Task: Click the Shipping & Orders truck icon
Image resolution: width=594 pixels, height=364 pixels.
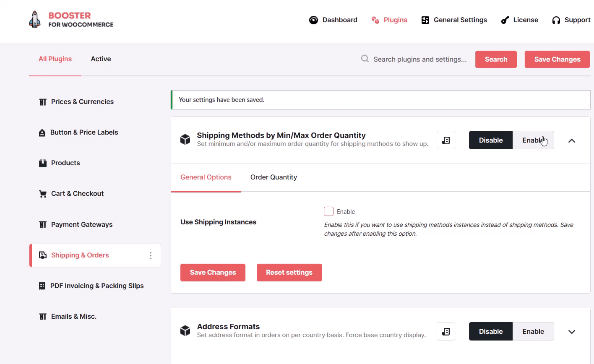Action: [x=43, y=255]
